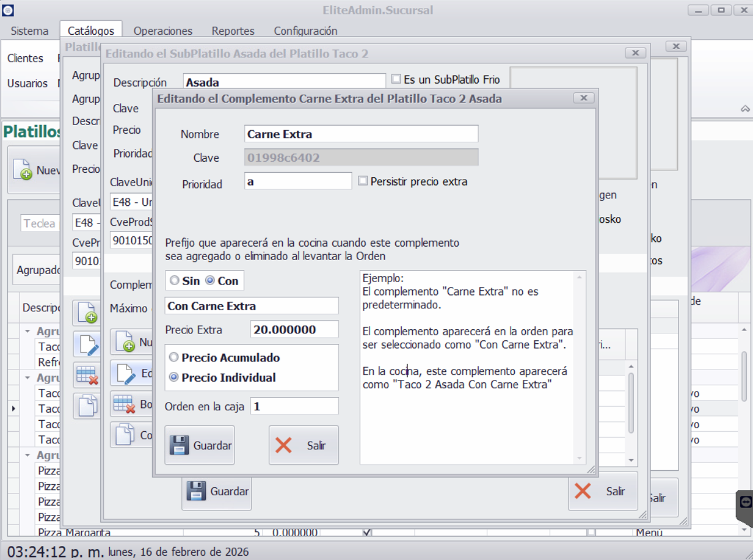Click the red X icon in the SubPlatillo Salir button
753x560 pixels.
[x=583, y=491]
